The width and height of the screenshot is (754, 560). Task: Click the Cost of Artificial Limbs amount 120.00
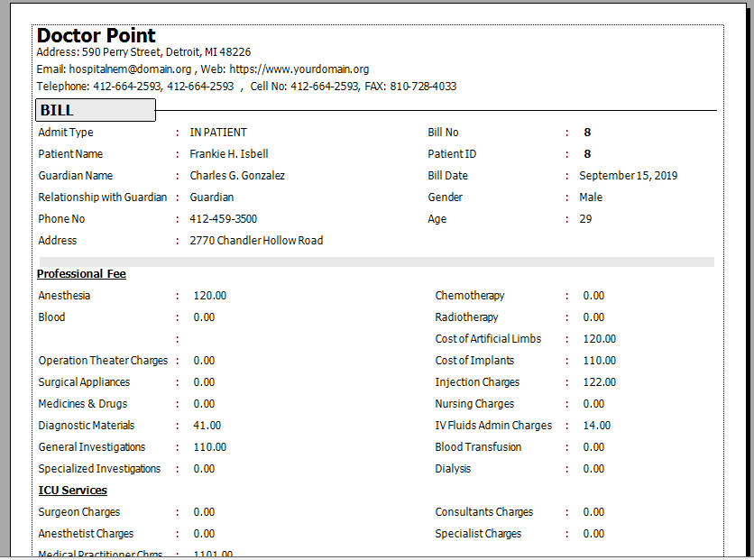click(x=599, y=339)
